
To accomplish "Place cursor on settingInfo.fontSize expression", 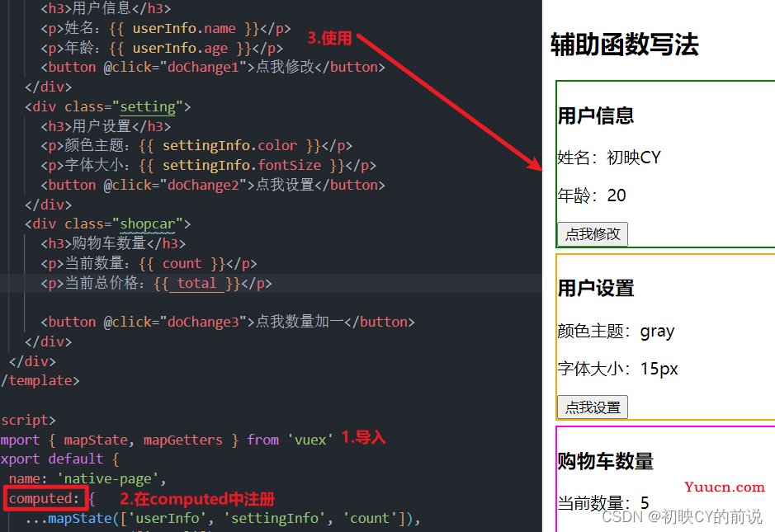I will tap(242, 165).
